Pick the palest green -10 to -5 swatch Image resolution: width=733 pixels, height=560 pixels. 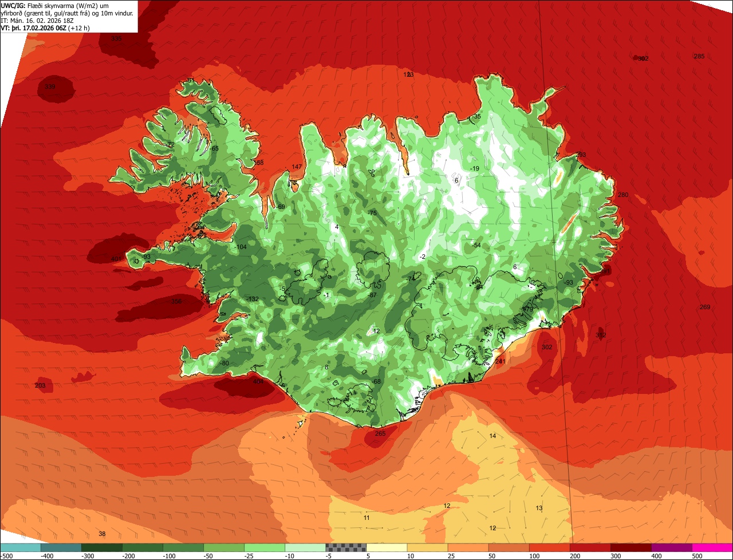pos(305,547)
